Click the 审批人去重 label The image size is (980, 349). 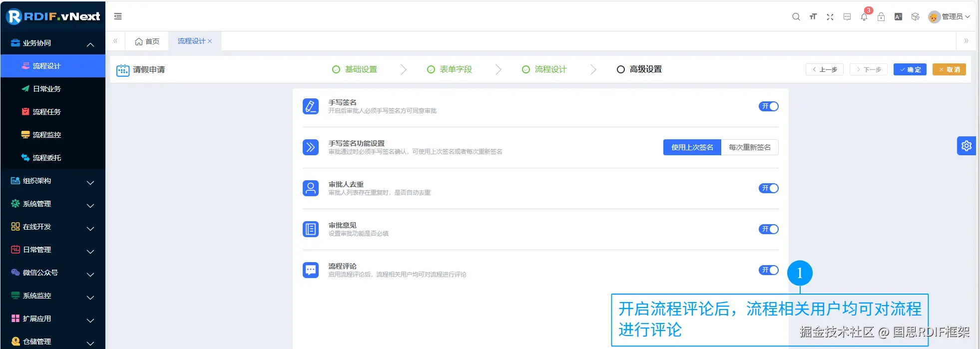[x=346, y=184]
